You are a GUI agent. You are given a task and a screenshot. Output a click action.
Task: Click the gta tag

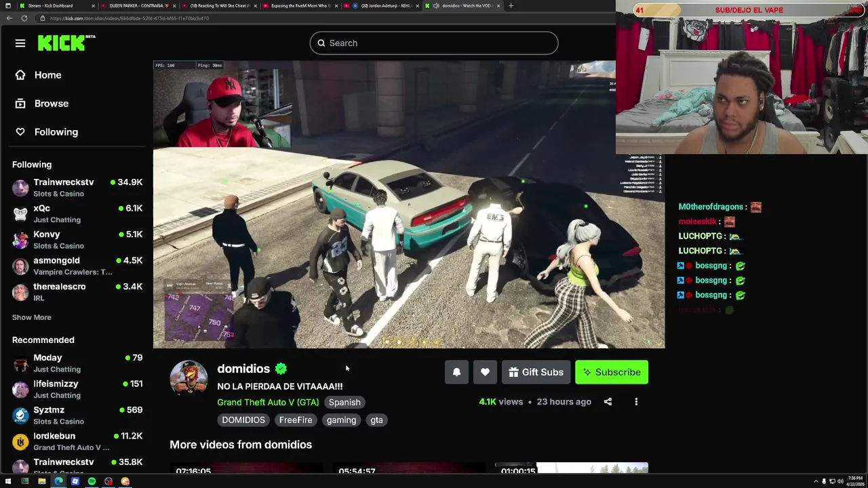[x=376, y=420]
